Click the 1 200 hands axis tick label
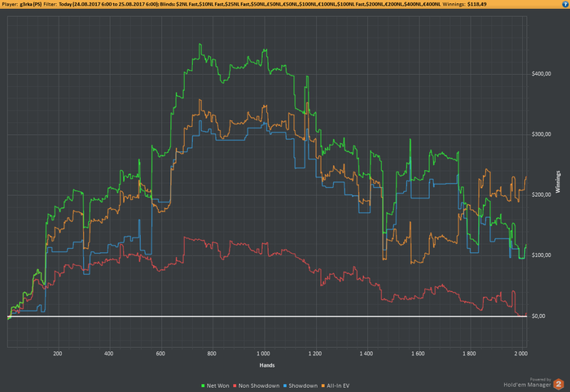Viewport: 570px width, 392px height. click(x=315, y=354)
